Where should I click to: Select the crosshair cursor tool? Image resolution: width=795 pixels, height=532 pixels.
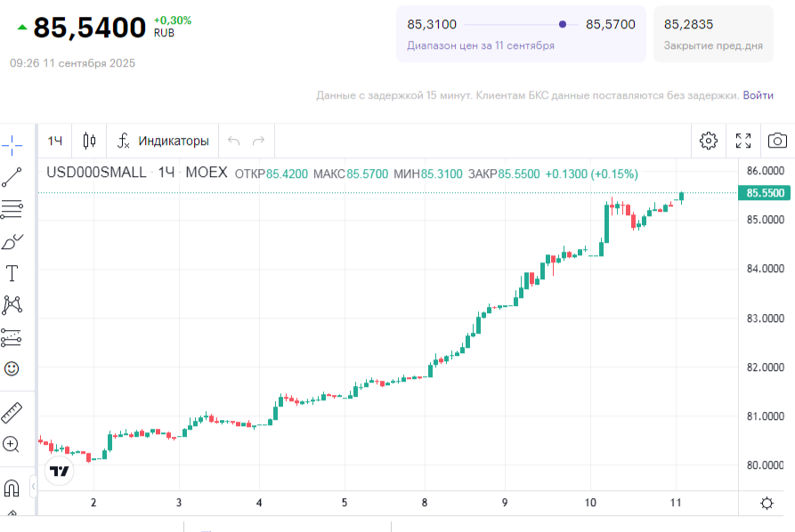point(12,143)
